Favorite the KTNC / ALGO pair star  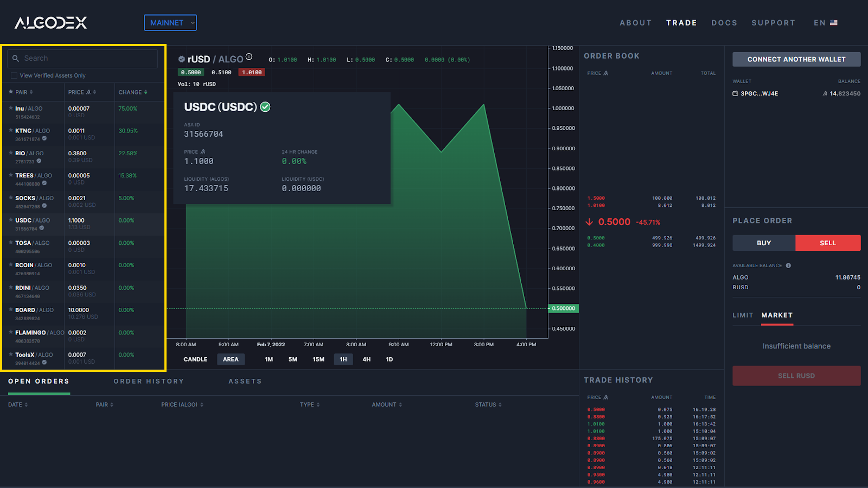coord(11,131)
